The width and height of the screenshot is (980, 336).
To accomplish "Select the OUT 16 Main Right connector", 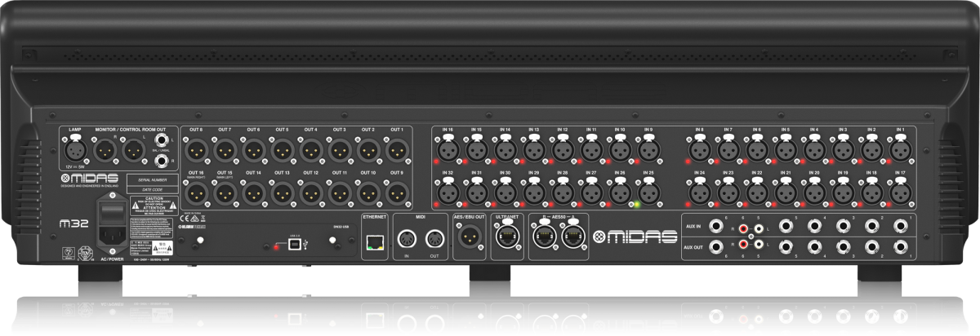I will pyautogui.click(x=197, y=192).
